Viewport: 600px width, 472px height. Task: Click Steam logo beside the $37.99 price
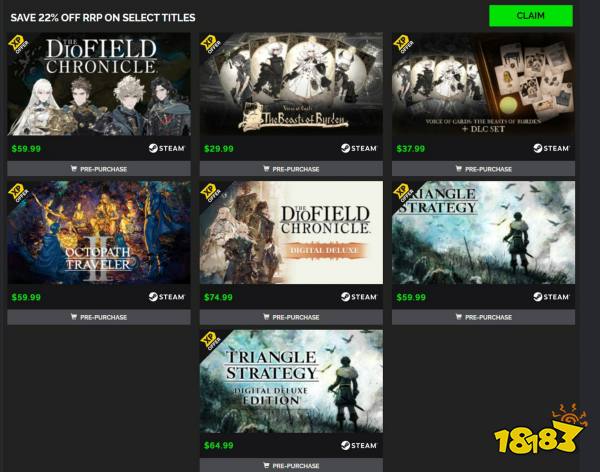coord(551,148)
